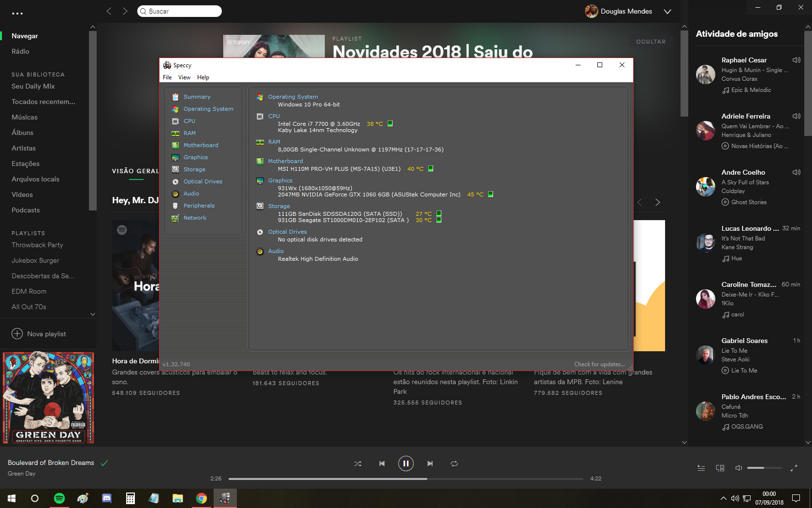Open Discord from the taskbar

coord(107,498)
